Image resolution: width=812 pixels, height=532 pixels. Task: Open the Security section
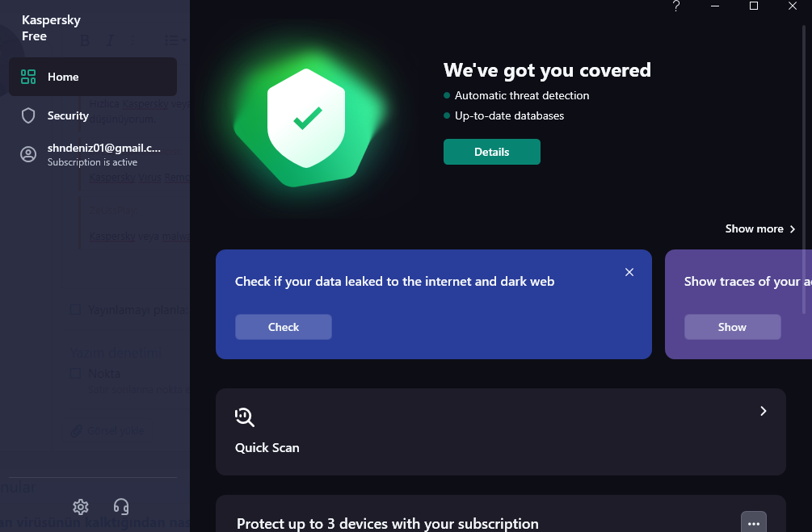[68, 115]
